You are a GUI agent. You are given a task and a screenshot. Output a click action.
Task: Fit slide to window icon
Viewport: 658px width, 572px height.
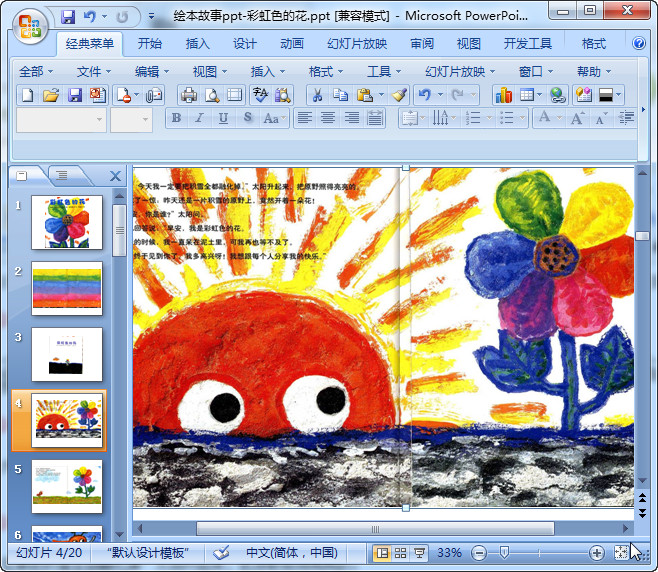tap(621, 553)
